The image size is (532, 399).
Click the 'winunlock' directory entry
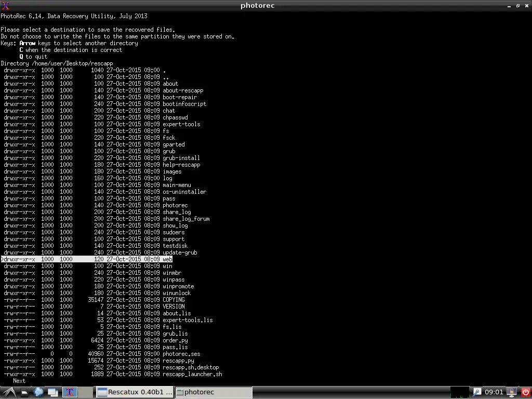tap(97, 293)
